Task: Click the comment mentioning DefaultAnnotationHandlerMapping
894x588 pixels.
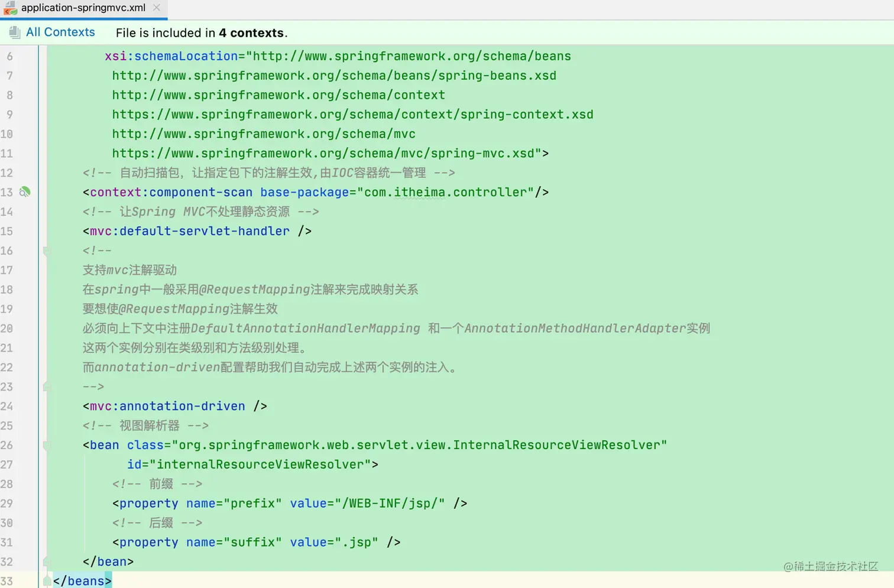Action: pyautogui.click(x=396, y=329)
